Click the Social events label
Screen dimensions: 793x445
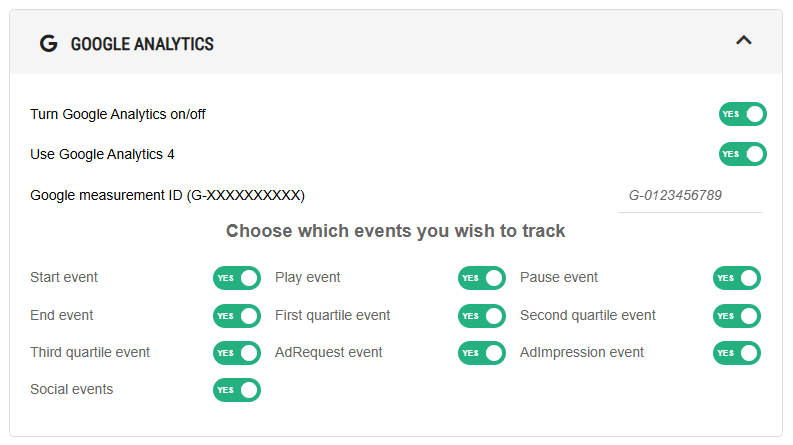71,389
